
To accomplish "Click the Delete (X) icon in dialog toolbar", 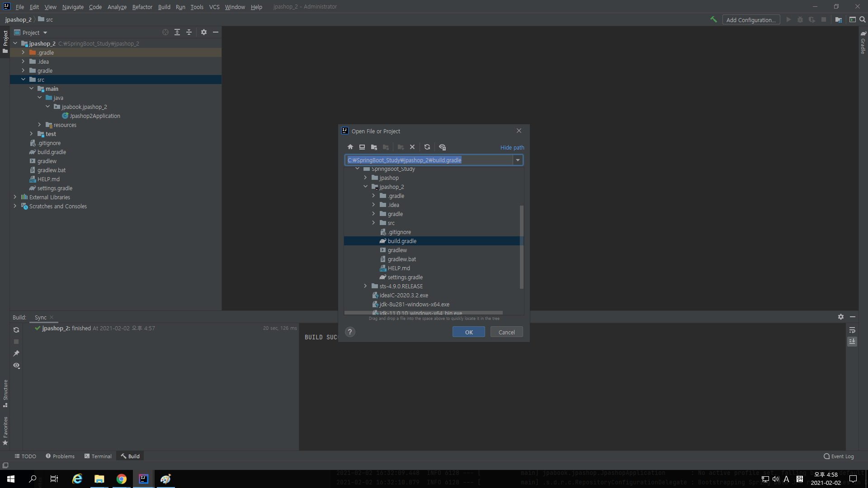I will point(412,147).
